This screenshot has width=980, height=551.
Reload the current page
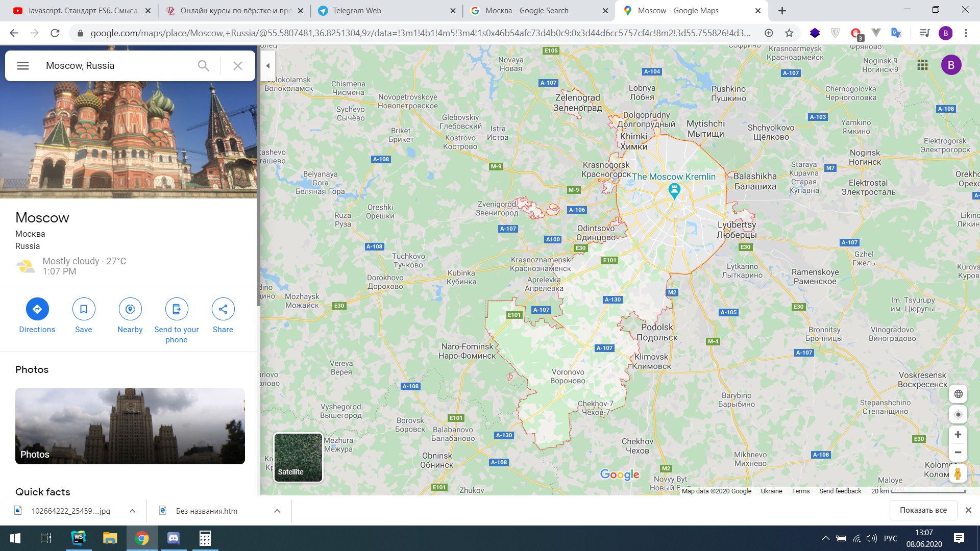(x=55, y=33)
